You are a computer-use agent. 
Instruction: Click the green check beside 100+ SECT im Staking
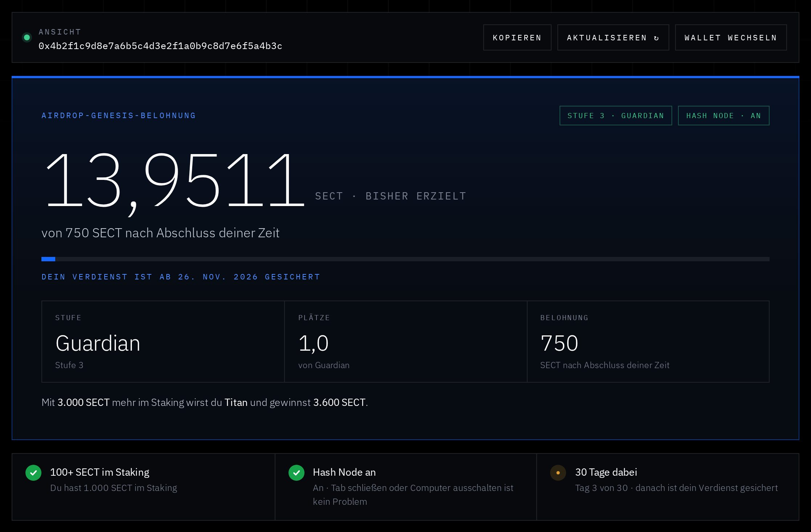pos(33,473)
